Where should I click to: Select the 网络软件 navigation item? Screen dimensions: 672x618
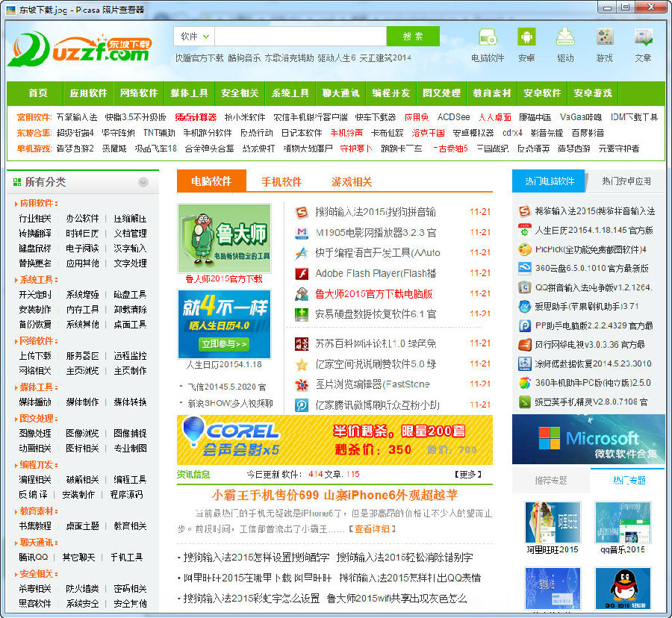click(139, 93)
